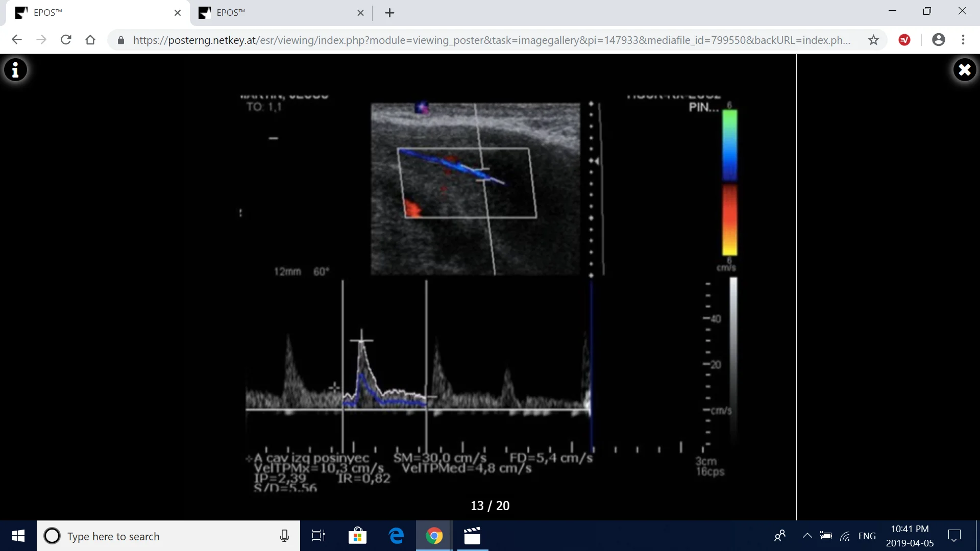Image resolution: width=980 pixels, height=551 pixels.
Task: Open the red browser extension icon
Action: pyautogui.click(x=904, y=40)
